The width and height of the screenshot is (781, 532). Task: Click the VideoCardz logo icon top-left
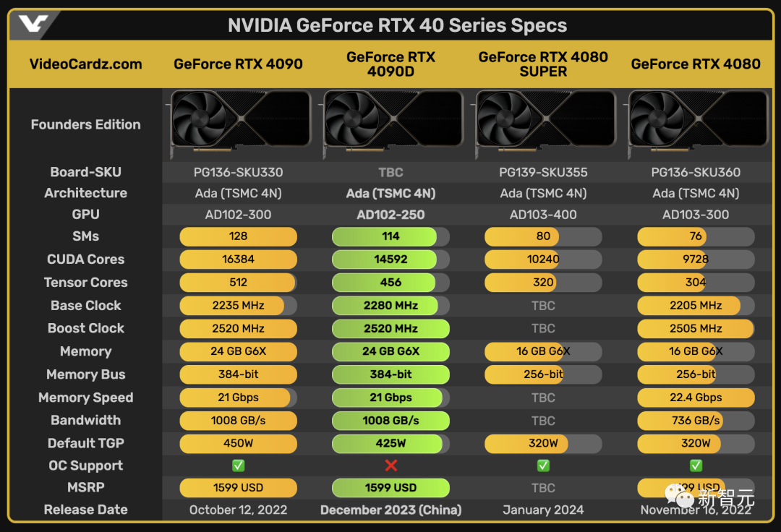33,25
